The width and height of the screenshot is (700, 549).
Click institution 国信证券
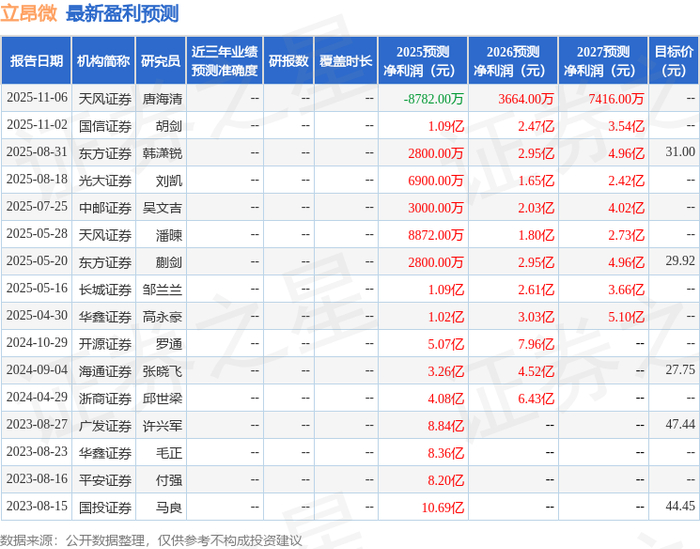[x=105, y=126]
